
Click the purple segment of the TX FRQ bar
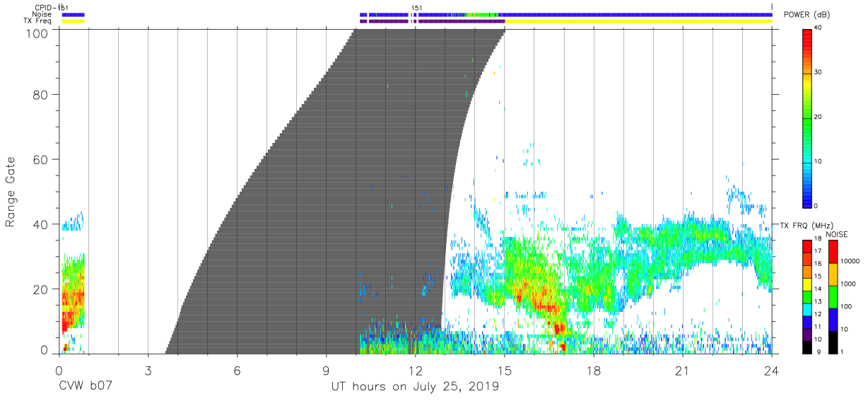pos(808,335)
